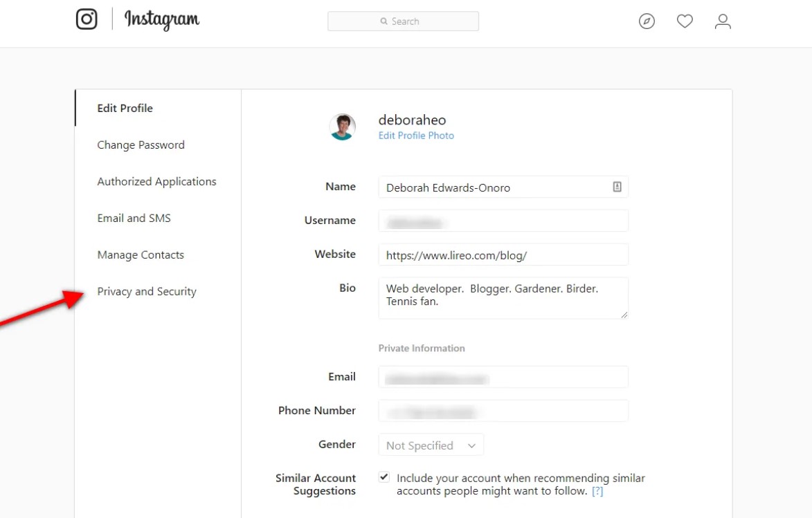Image resolution: width=812 pixels, height=518 pixels.
Task: Select the Edit Profile tab
Action: tap(125, 108)
